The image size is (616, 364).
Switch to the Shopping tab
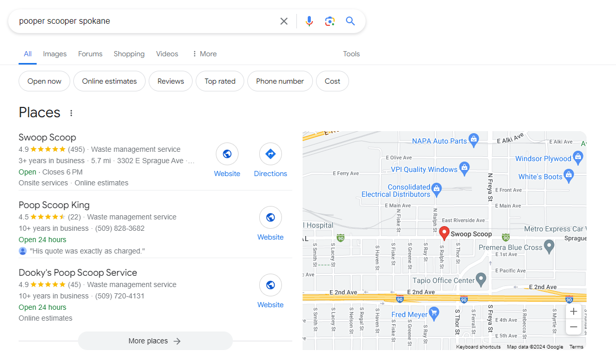pos(129,54)
